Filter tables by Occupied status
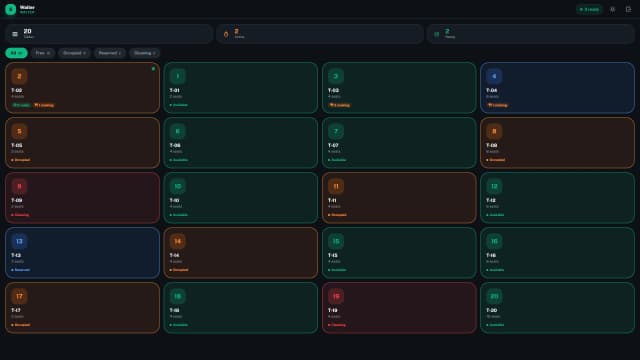This screenshot has width=640, height=360. coord(74,53)
